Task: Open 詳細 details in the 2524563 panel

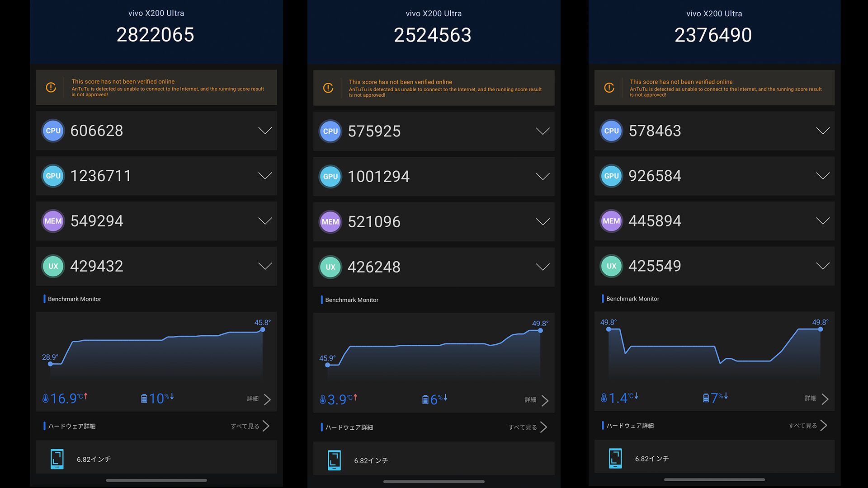Action: [x=537, y=400]
